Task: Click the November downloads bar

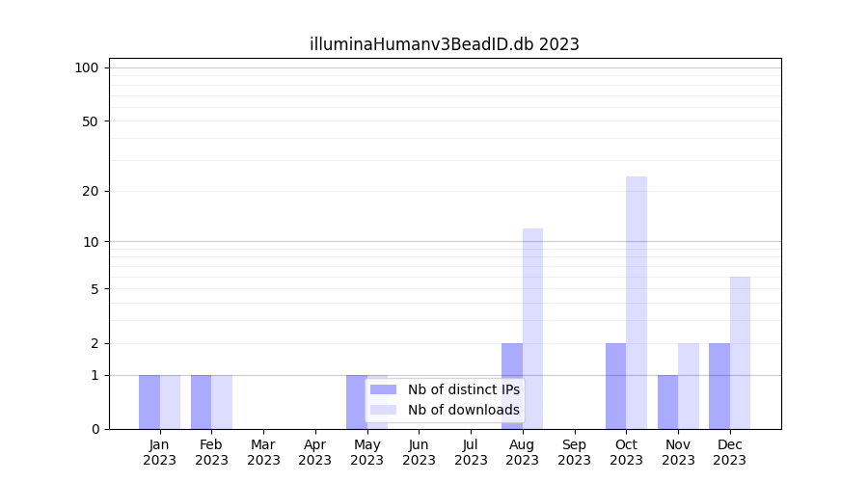Action: tap(689, 386)
